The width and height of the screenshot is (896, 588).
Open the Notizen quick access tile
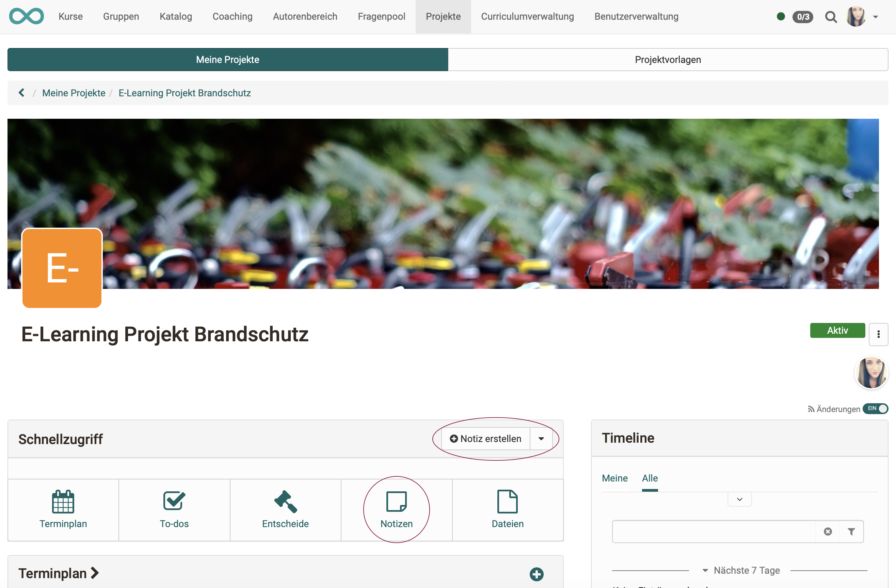coord(396,510)
